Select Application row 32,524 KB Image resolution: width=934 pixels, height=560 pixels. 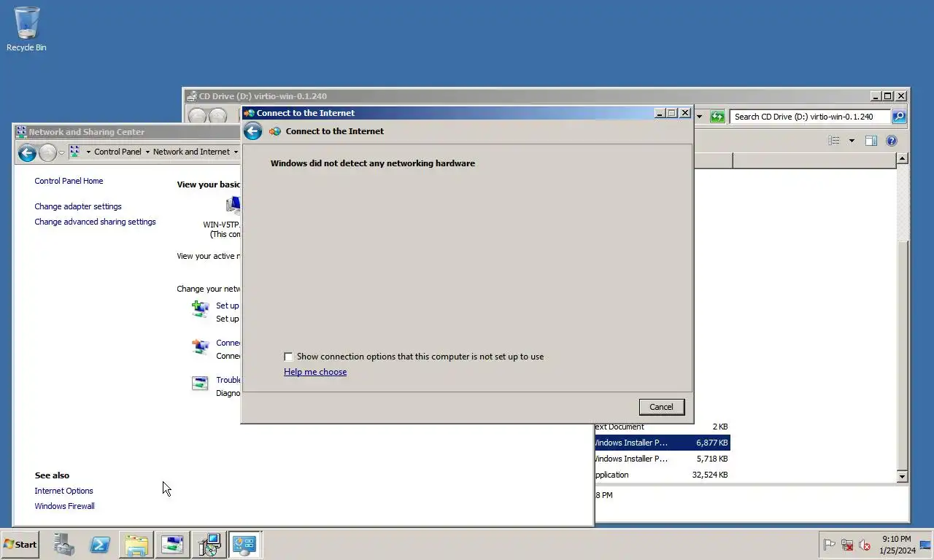click(x=662, y=475)
